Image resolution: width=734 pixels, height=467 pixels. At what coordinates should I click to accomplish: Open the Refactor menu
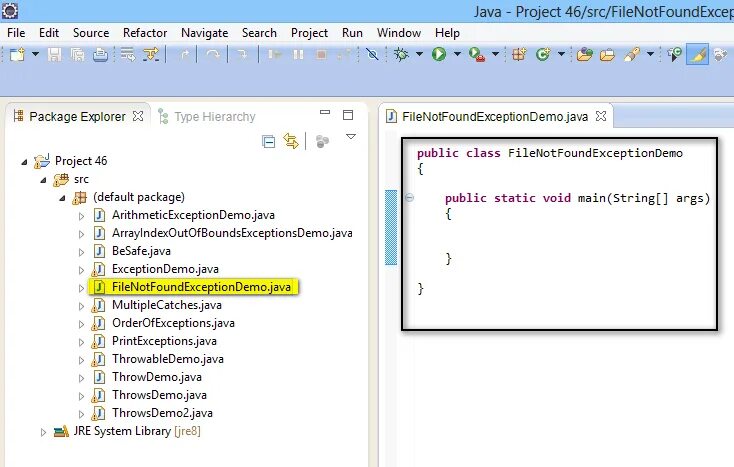[x=145, y=33]
